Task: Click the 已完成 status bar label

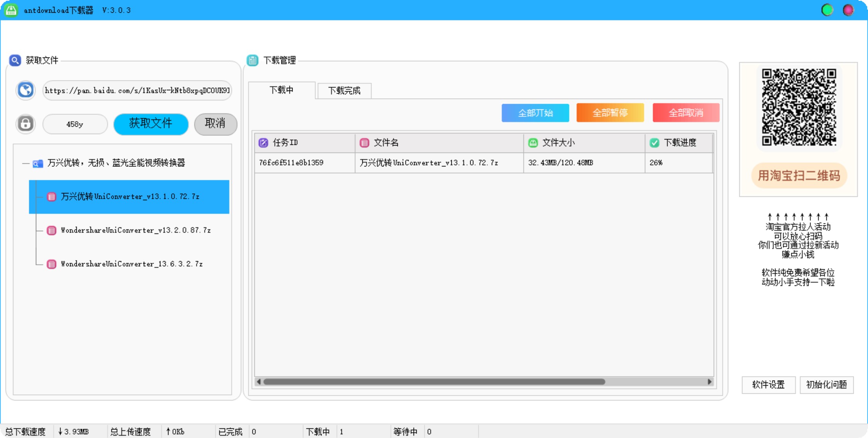Action: pyautogui.click(x=230, y=431)
